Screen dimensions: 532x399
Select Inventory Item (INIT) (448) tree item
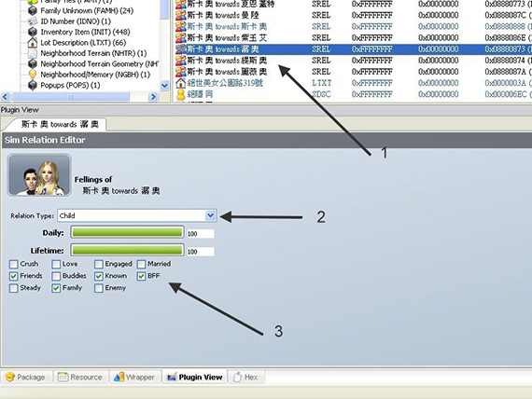[85, 32]
